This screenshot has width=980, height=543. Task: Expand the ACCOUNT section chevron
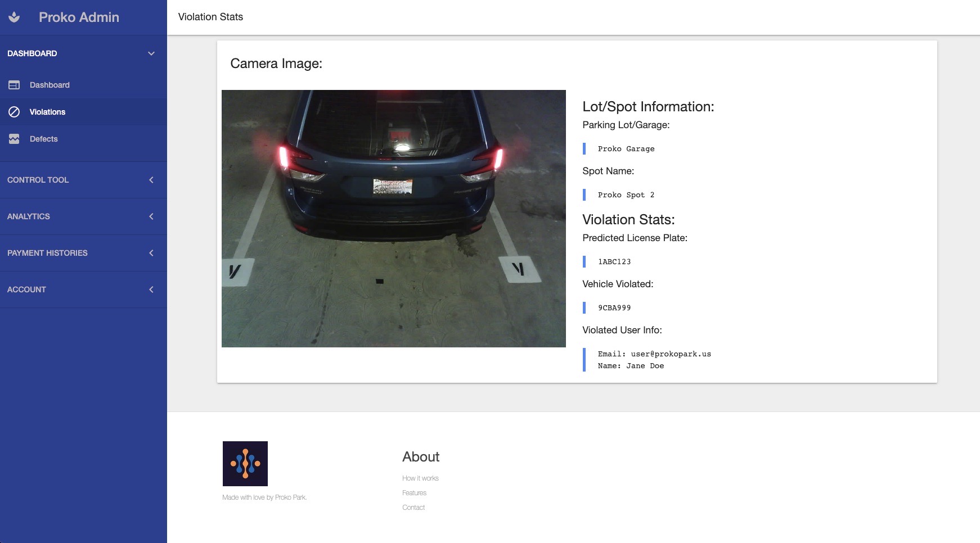pyautogui.click(x=151, y=289)
